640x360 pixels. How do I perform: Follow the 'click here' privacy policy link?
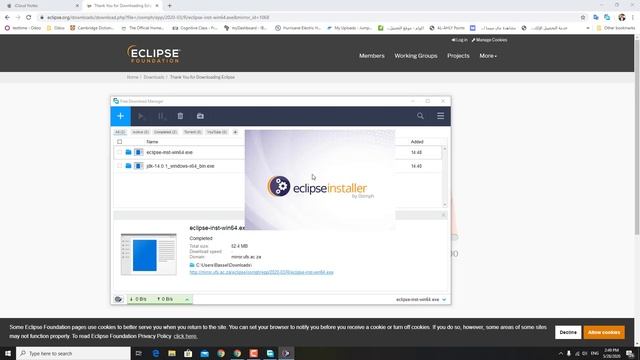tap(185, 336)
